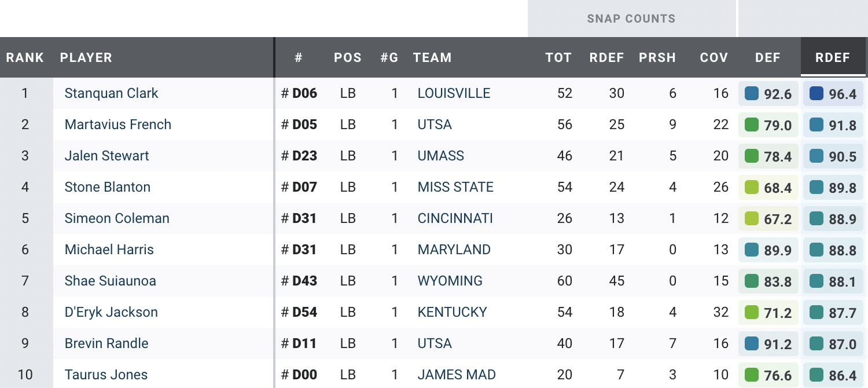868x388 pixels.
Task: Sort by COV snaps column header
Action: [713, 57]
